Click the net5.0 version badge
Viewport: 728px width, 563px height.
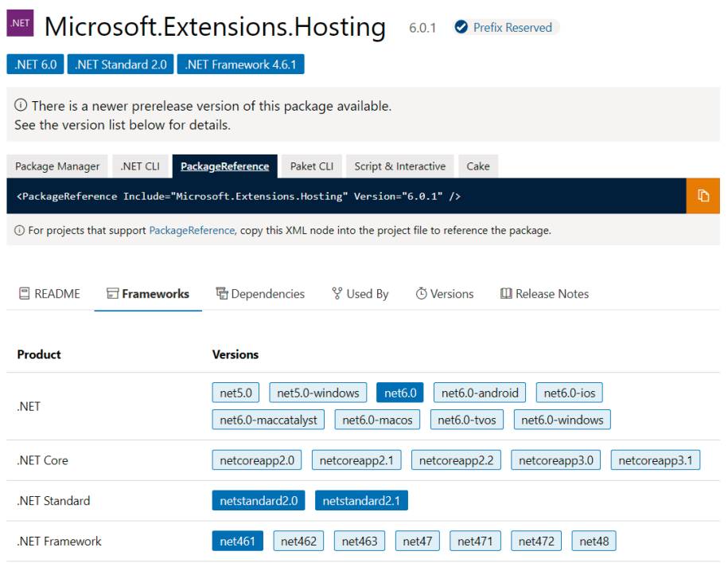[x=236, y=393]
